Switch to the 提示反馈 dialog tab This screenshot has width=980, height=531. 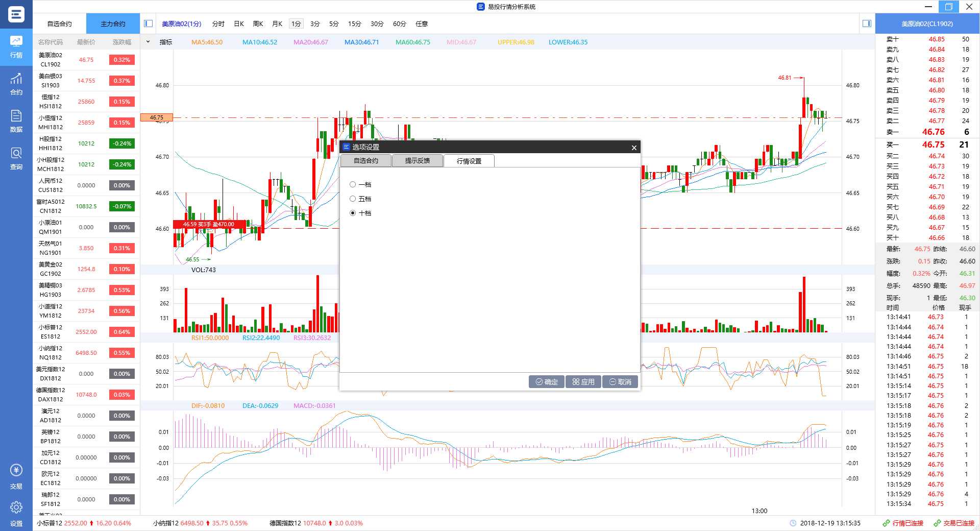[x=418, y=161]
